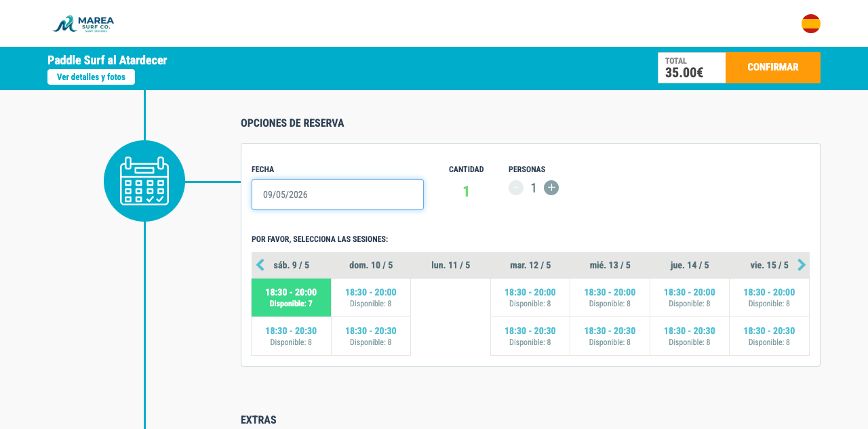
Task: Select Tuesday 12/5 18:30 - 20:30 session
Action: coord(530,336)
